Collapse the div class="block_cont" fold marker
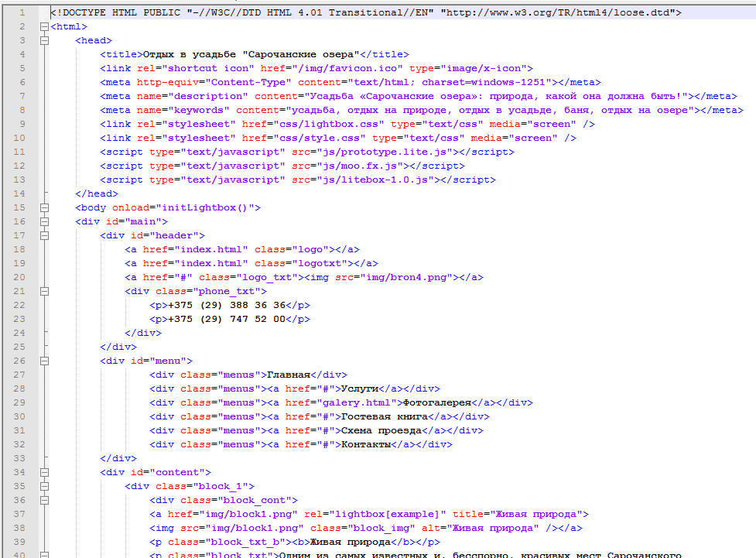The height and width of the screenshot is (558, 756). 44,500
